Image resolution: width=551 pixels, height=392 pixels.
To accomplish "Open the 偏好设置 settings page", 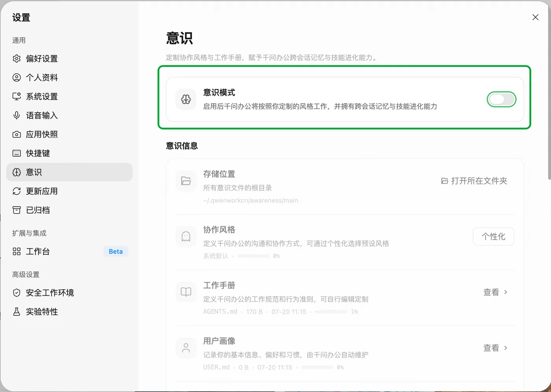I will click(69, 59).
